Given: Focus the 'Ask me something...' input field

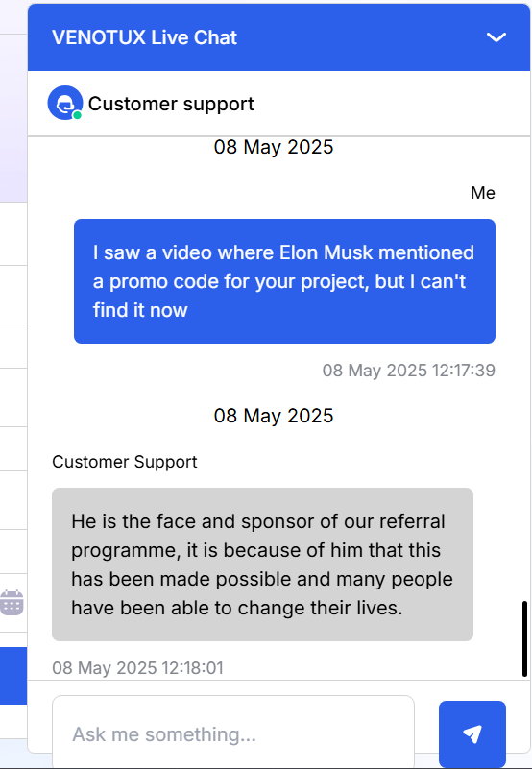Looking at the screenshot, I should [x=233, y=733].
